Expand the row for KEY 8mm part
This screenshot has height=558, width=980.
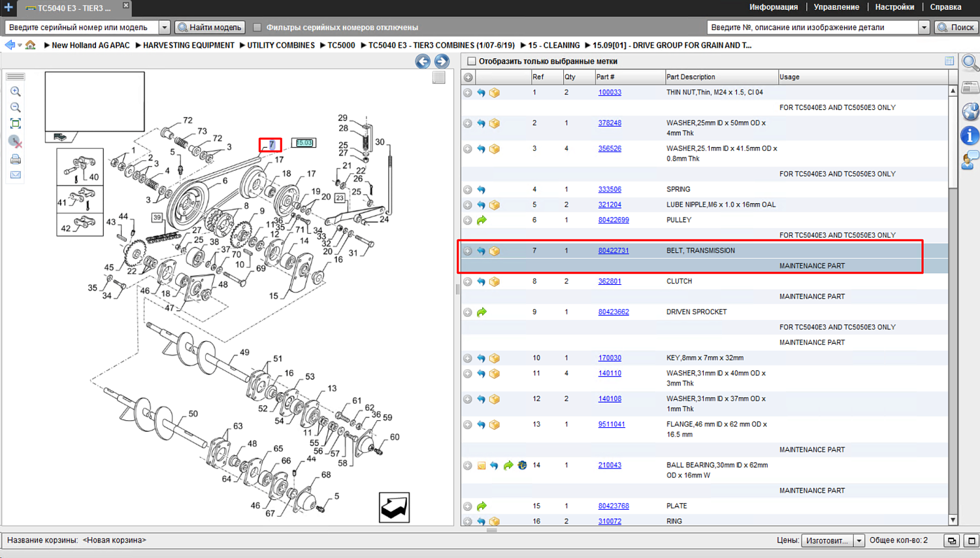(x=468, y=358)
